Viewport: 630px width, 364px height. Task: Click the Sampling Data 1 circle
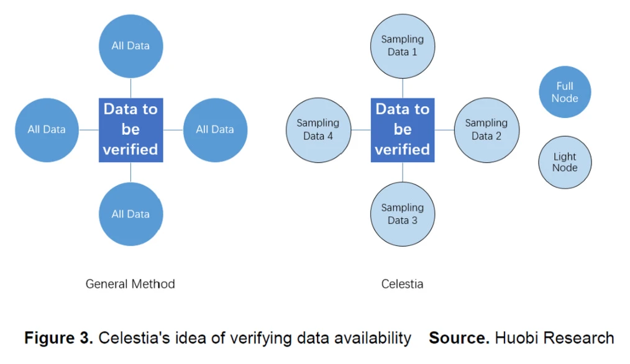pos(403,46)
